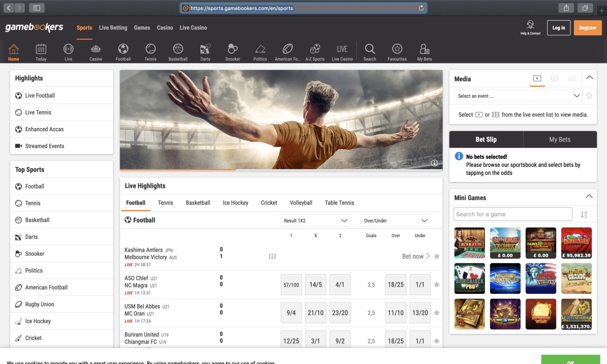Viewport: 607px width, 364px height.
Task: Open the Live Betting menu item
Action: click(x=113, y=27)
